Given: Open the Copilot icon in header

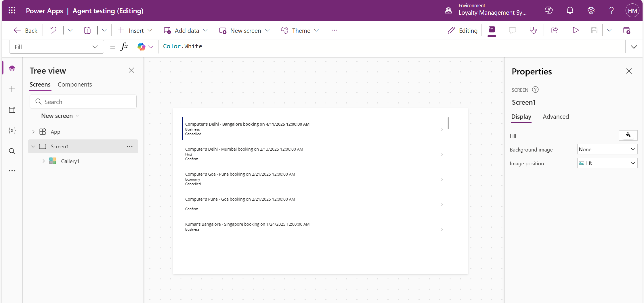Looking at the screenshot, I should click(549, 11).
